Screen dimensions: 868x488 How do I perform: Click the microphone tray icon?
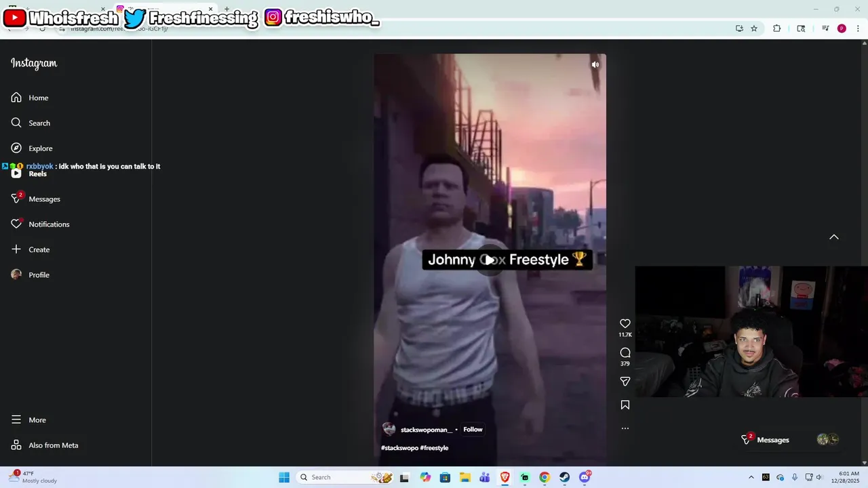click(x=794, y=477)
